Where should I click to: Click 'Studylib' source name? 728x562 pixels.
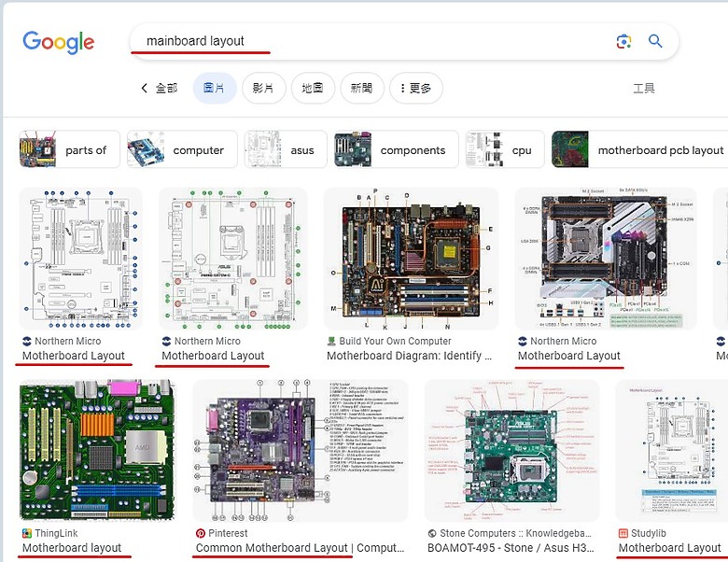point(649,533)
